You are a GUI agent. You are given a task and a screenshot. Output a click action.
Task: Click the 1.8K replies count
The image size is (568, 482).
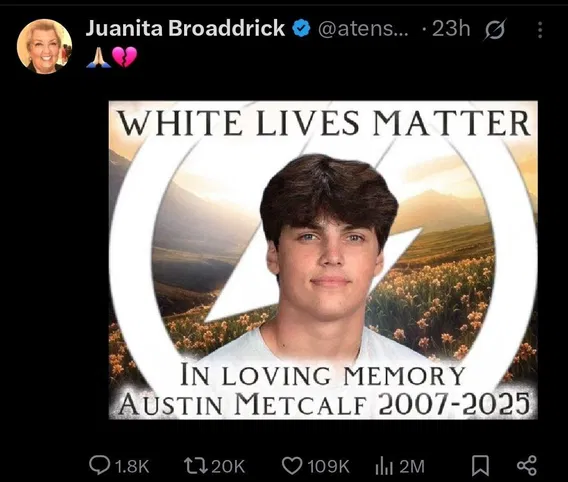coord(132,466)
